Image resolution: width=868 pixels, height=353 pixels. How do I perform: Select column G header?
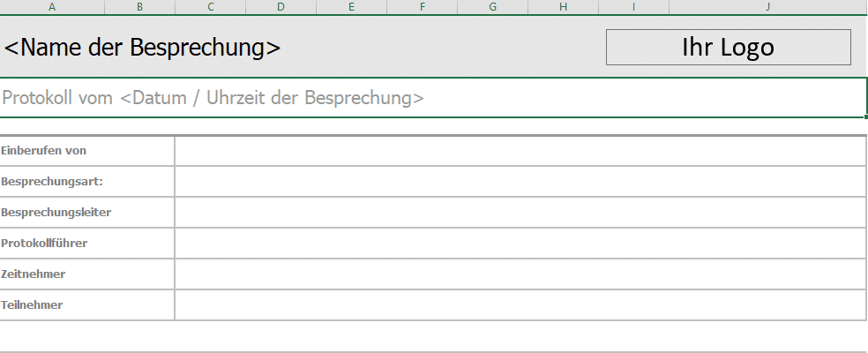492,7
